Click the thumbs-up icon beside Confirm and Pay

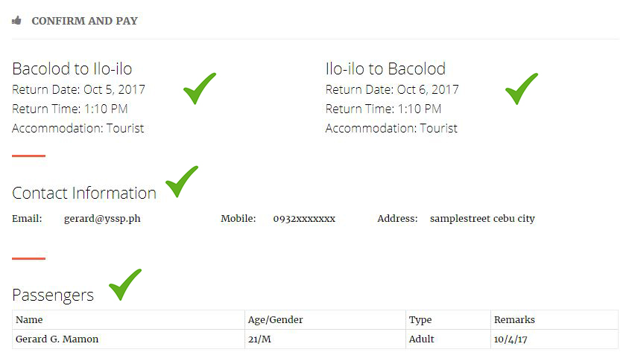pyautogui.click(x=16, y=20)
